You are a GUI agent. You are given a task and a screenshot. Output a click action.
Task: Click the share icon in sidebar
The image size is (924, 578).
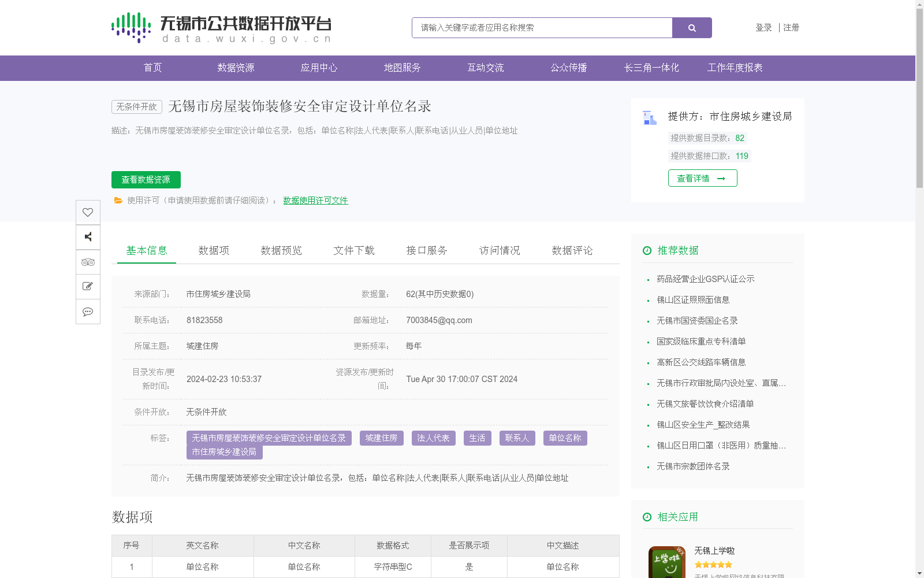(x=88, y=237)
